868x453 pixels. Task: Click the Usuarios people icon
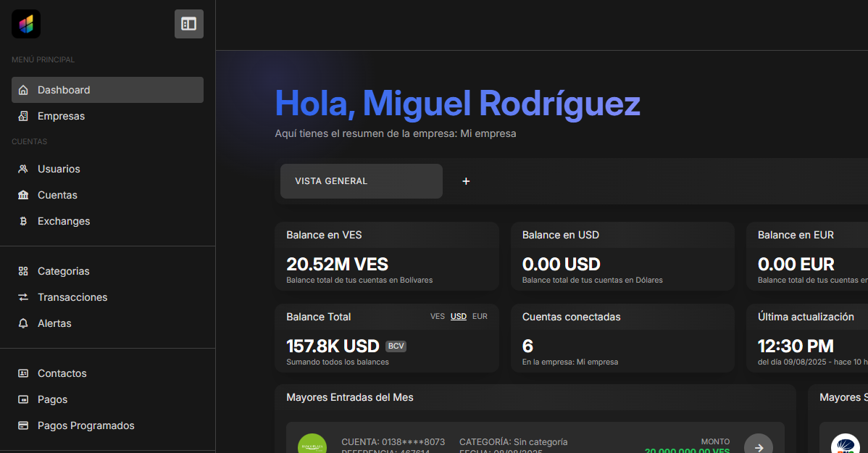tap(23, 169)
